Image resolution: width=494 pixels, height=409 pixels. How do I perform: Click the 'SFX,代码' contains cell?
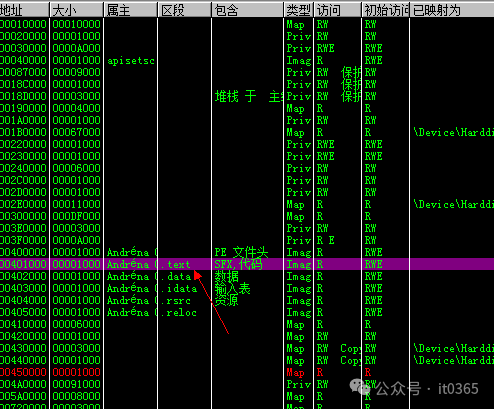click(238, 264)
